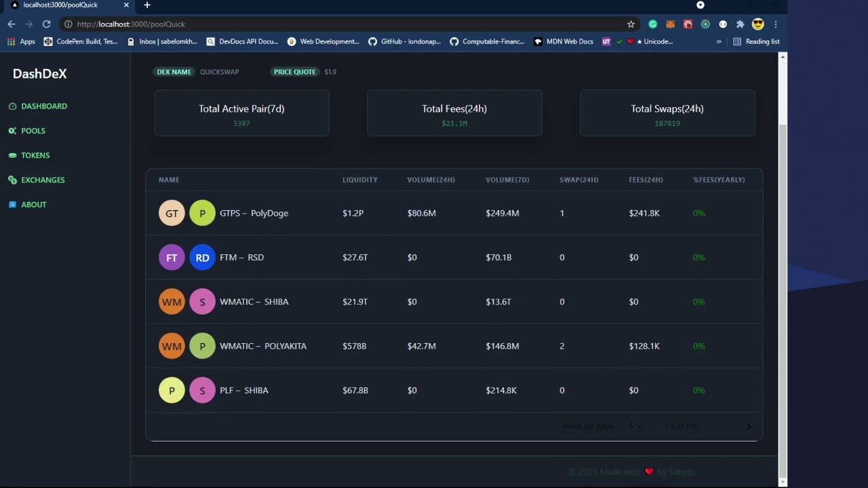Click WM avatar in WMATIC–POLYAKITA row

pos(172,346)
